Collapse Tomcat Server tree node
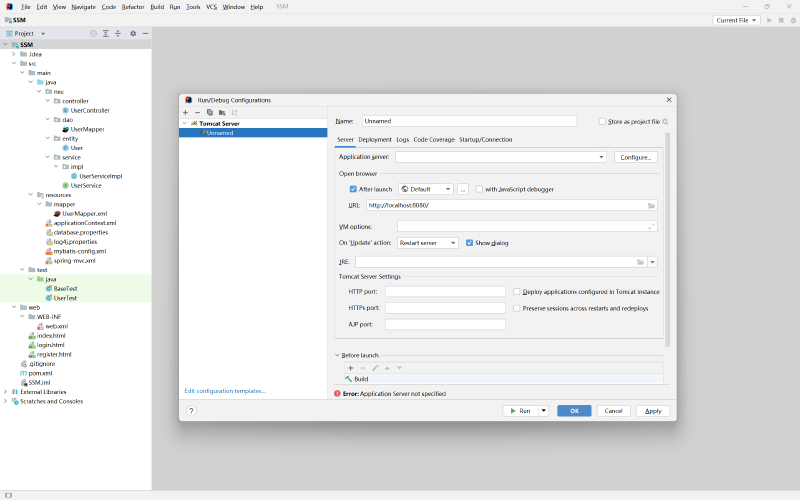 [x=185, y=123]
